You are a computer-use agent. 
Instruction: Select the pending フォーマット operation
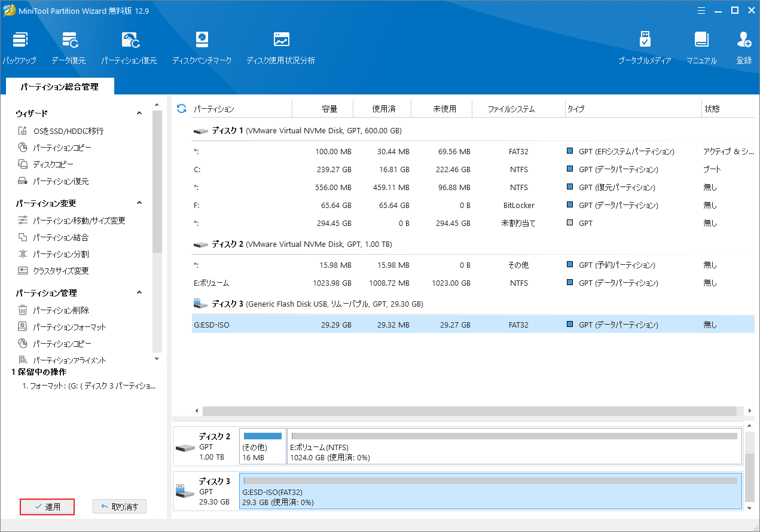[x=89, y=386]
